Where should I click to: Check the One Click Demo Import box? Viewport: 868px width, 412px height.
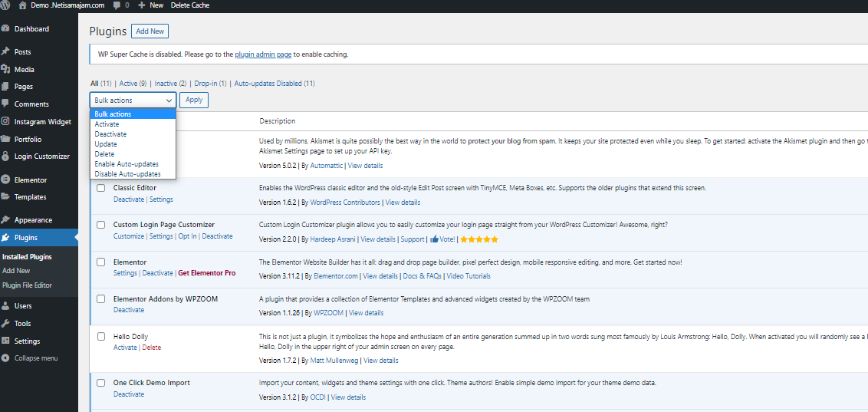[100, 383]
